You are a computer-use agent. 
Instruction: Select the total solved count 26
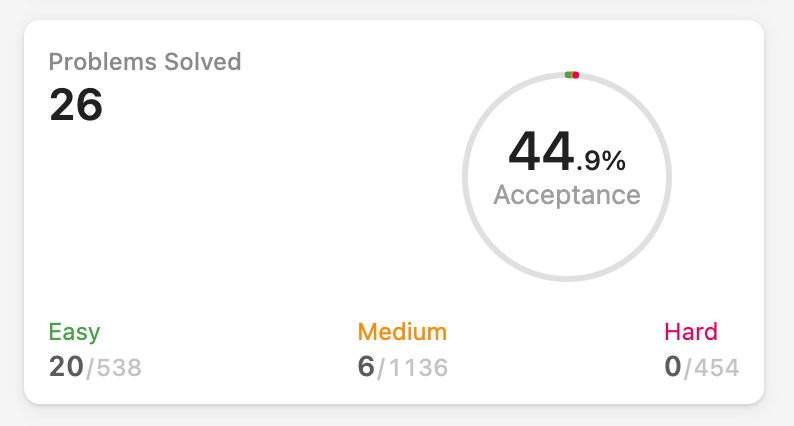(x=76, y=105)
